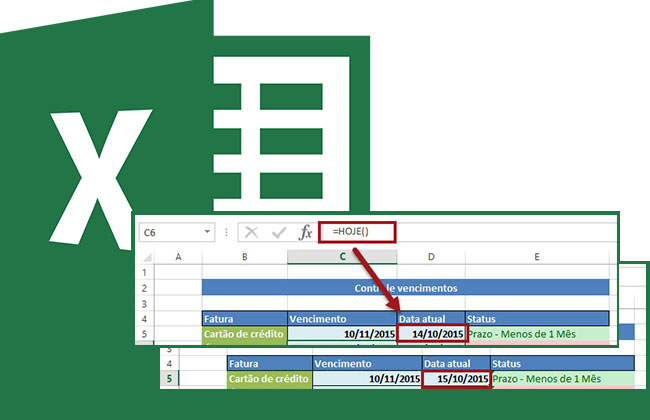This screenshot has width=650, height=420.
Task: Click the "Data atual" header above 15/10/2015
Action: point(456,364)
